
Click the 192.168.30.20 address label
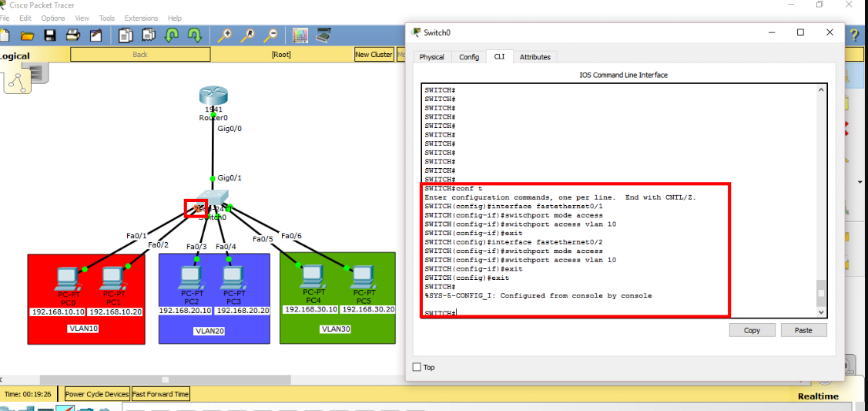point(367,309)
